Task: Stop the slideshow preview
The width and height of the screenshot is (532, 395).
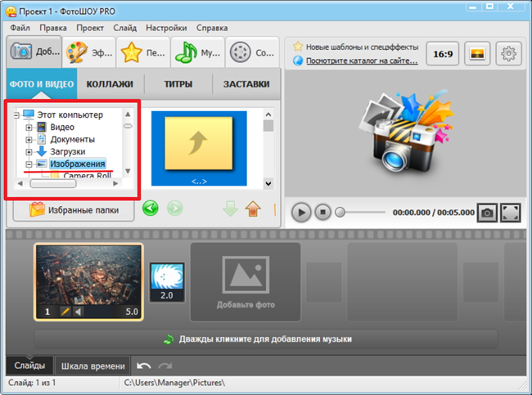Action: point(322,213)
